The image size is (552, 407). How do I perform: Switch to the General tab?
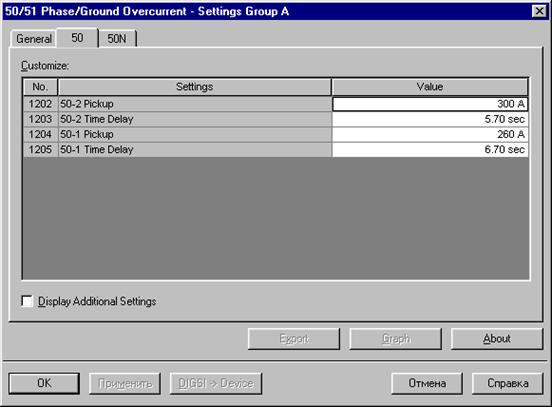click(33, 39)
